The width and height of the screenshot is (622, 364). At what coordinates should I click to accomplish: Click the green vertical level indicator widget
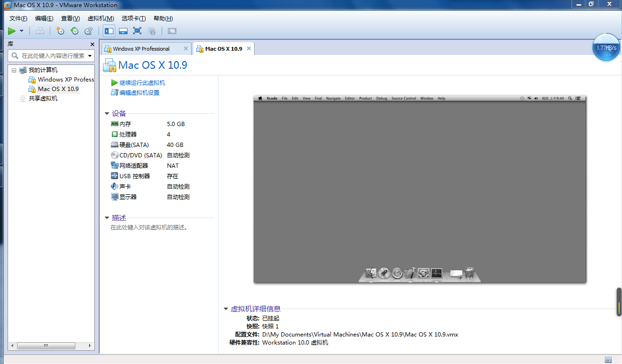click(x=619, y=302)
